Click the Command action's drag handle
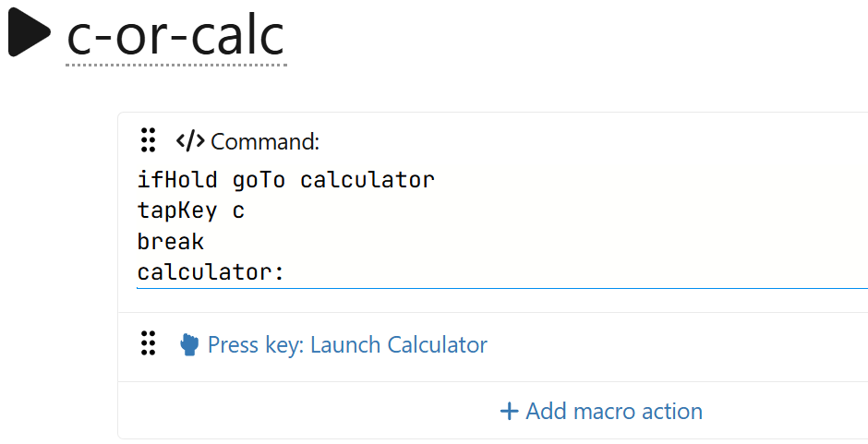The width and height of the screenshot is (868, 444). [147, 140]
